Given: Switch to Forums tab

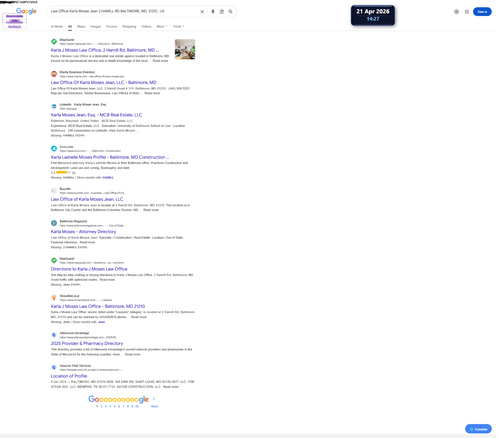Looking at the screenshot, I should click(x=112, y=26).
